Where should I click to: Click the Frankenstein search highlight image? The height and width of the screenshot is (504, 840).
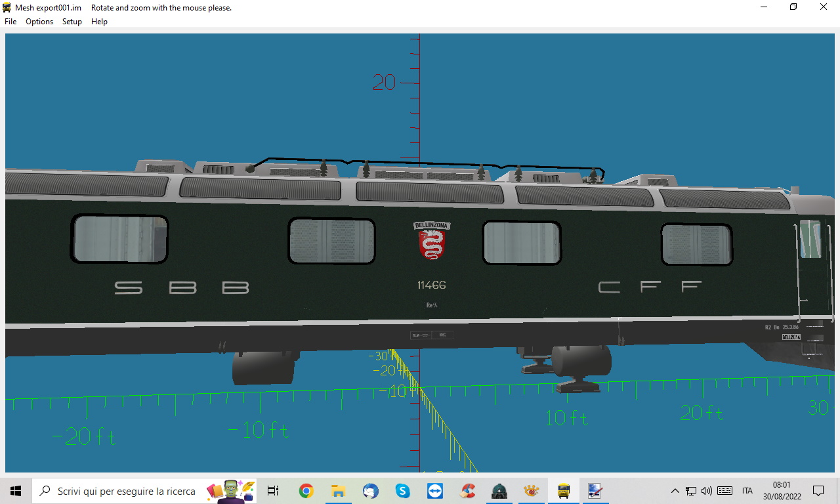[x=231, y=491]
